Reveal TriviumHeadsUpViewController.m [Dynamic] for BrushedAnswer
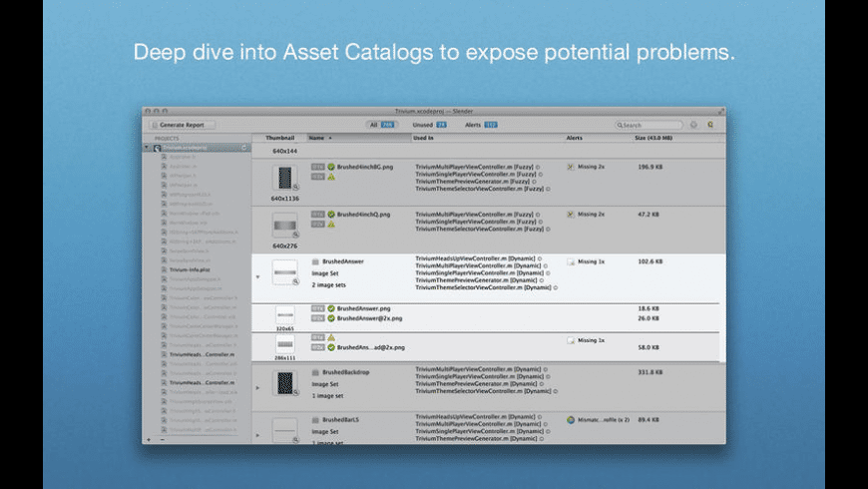The width and height of the screenshot is (868, 489). (x=540, y=258)
